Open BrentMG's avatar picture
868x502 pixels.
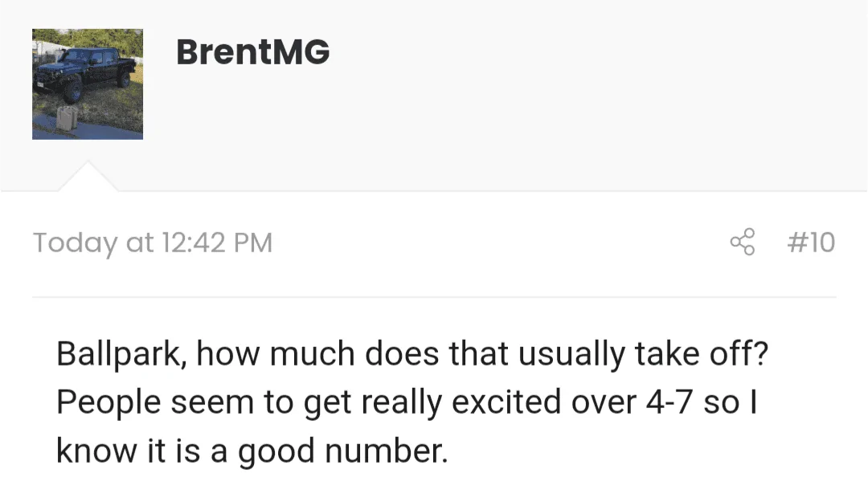(x=88, y=84)
